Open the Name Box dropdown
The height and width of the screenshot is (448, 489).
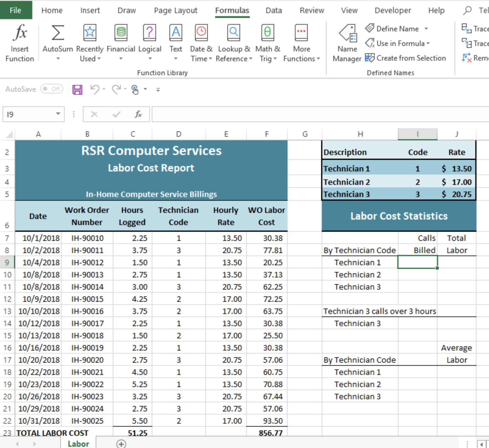58,114
